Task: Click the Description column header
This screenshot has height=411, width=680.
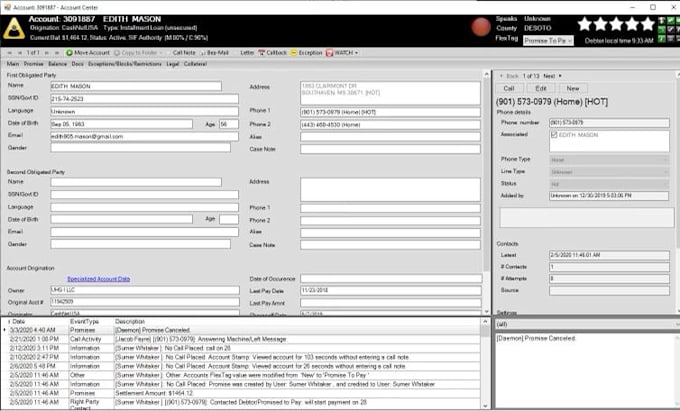Action: [130, 322]
